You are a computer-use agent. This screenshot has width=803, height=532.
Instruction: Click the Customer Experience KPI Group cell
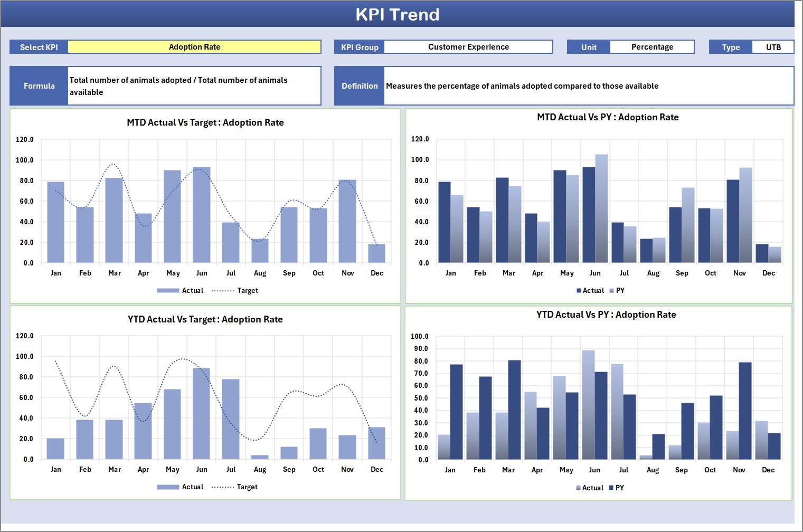468,47
